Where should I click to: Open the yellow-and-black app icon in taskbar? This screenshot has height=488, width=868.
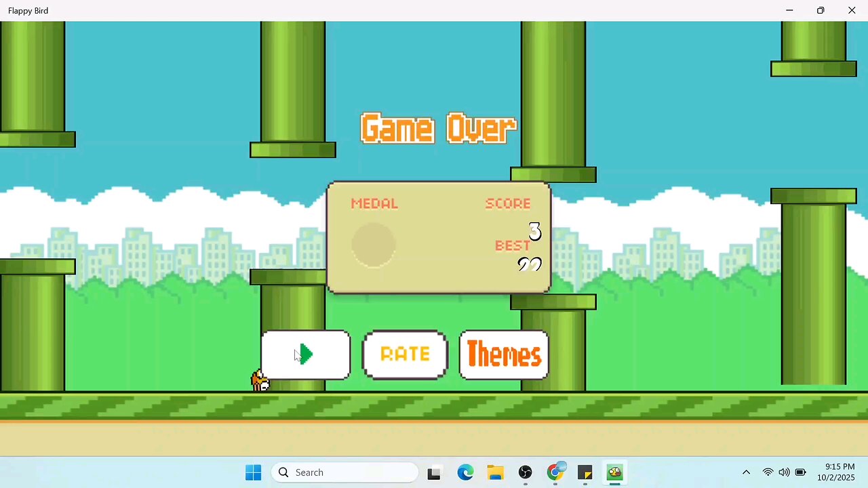tap(585, 472)
